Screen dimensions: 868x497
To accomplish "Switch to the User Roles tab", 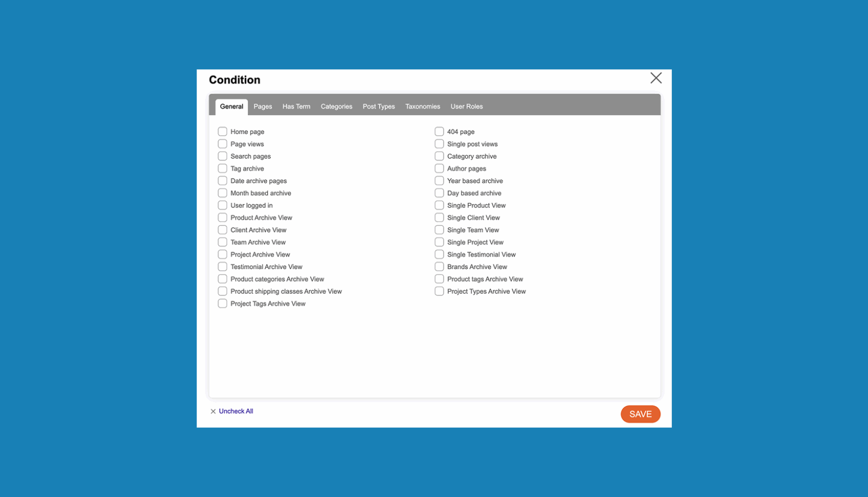I will tap(466, 106).
